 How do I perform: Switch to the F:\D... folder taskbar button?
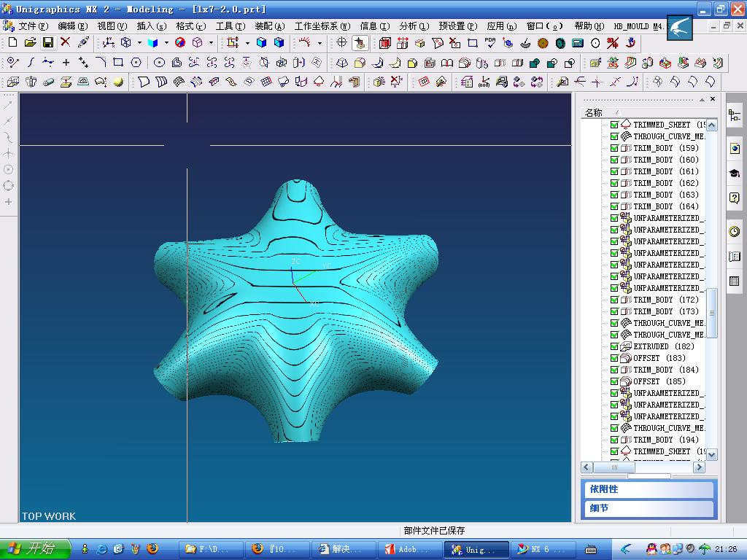tap(212, 549)
